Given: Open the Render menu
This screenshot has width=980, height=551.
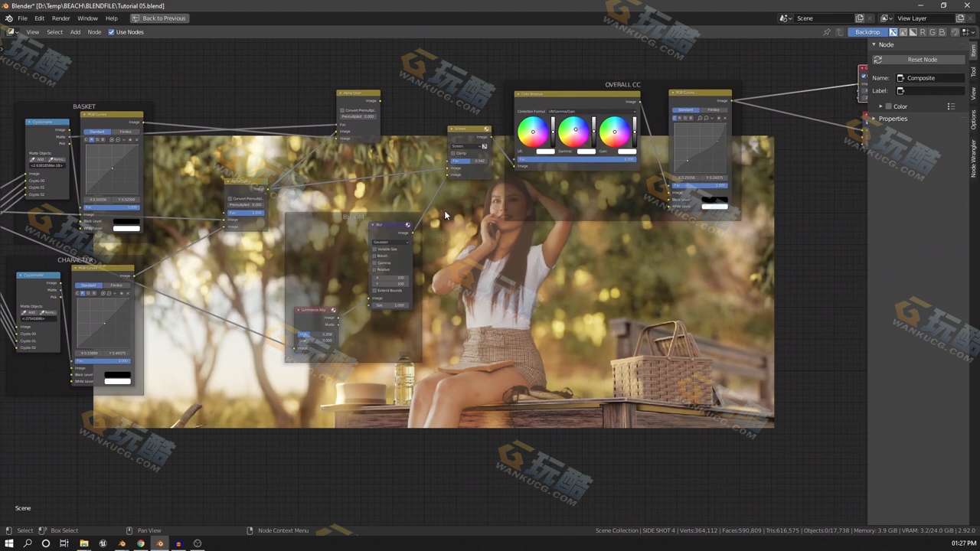Looking at the screenshot, I should click(60, 18).
